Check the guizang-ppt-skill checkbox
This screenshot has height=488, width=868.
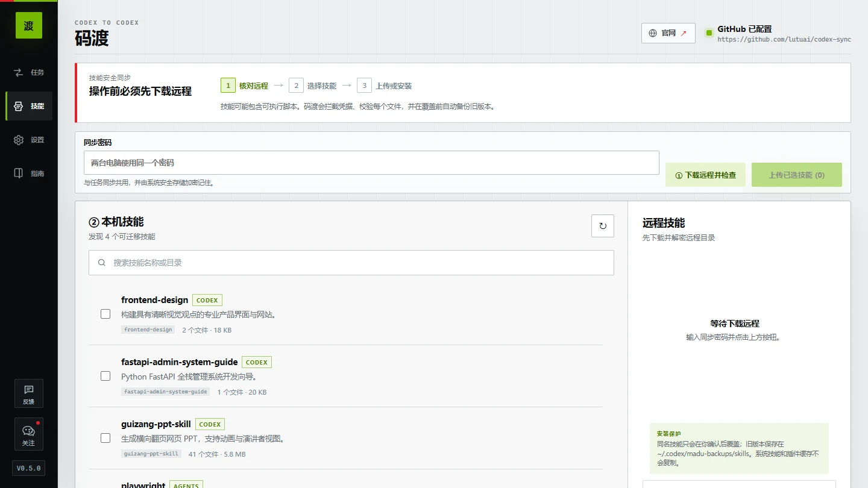pyautogui.click(x=105, y=438)
